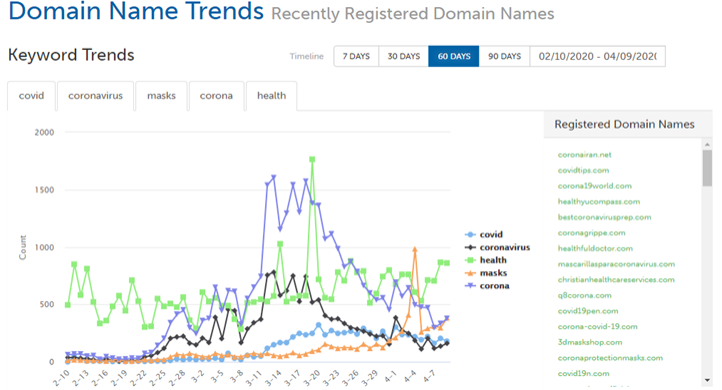This screenshot has height=390, width=722.
Task: Open the healthyucompass.com domain link
Action: [599, 202]
